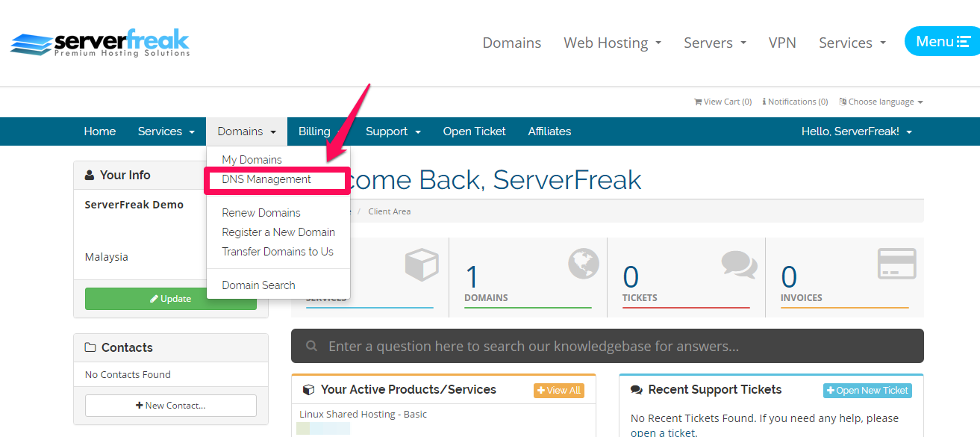
Task: Open the top Domains site link
Action: [512, 43]
